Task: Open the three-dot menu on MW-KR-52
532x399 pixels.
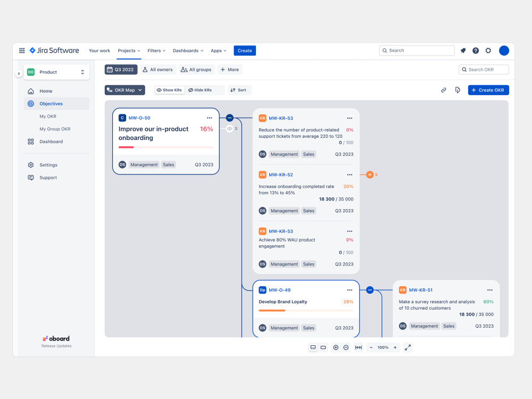Action: click(350, 174)
